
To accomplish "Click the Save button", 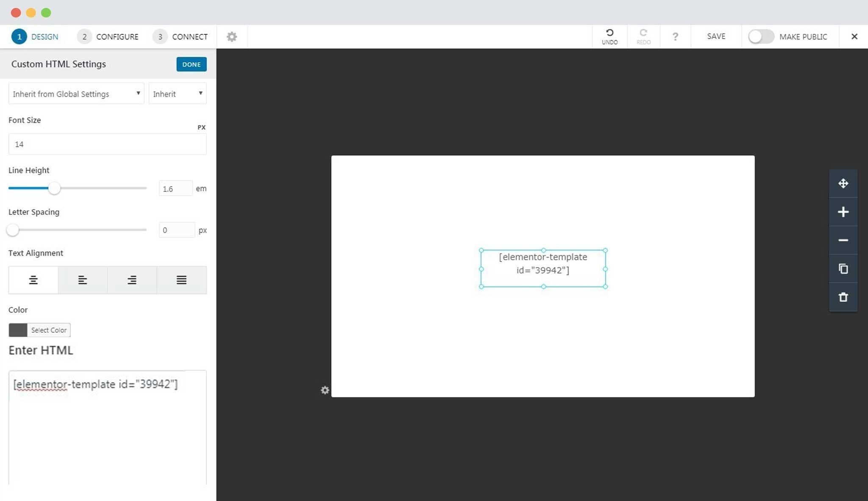I will [x=716, y=36].
